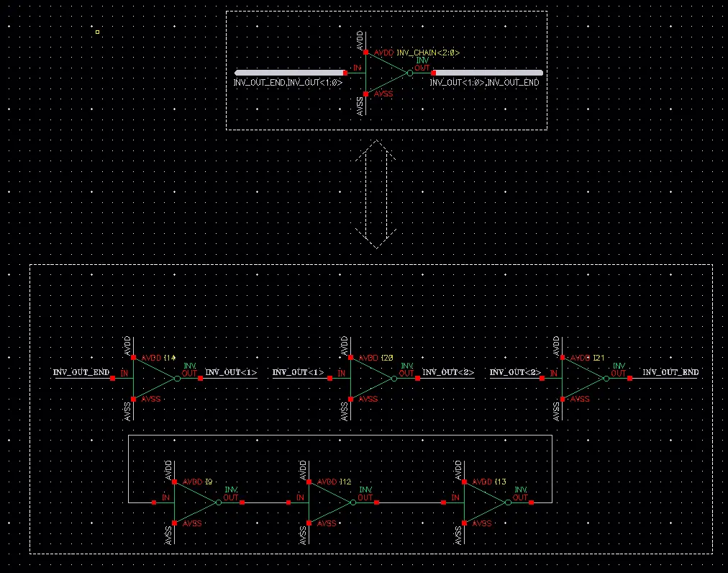Viewport: 728px width, 573px height.
Task: Click the OUT pin of inverter I9
Action: [x=242, y=502]
